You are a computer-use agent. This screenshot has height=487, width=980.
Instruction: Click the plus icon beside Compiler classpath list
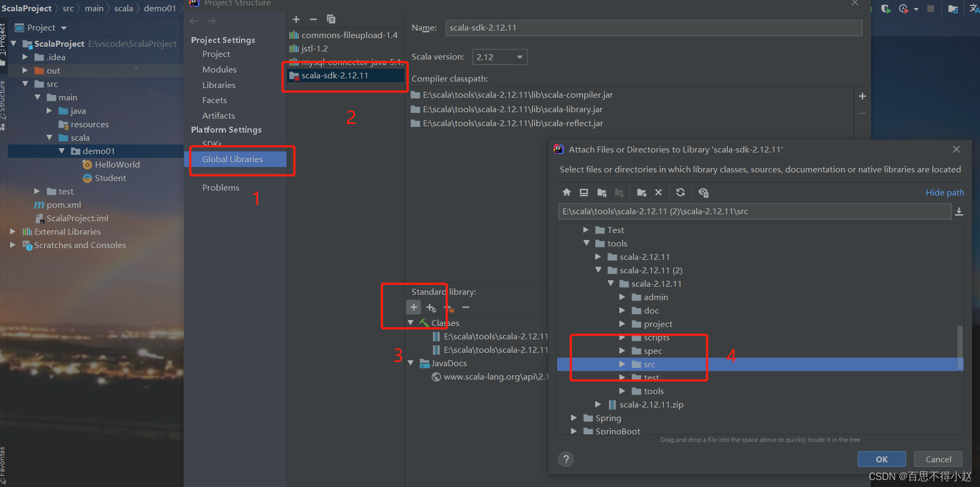point(862,96)
